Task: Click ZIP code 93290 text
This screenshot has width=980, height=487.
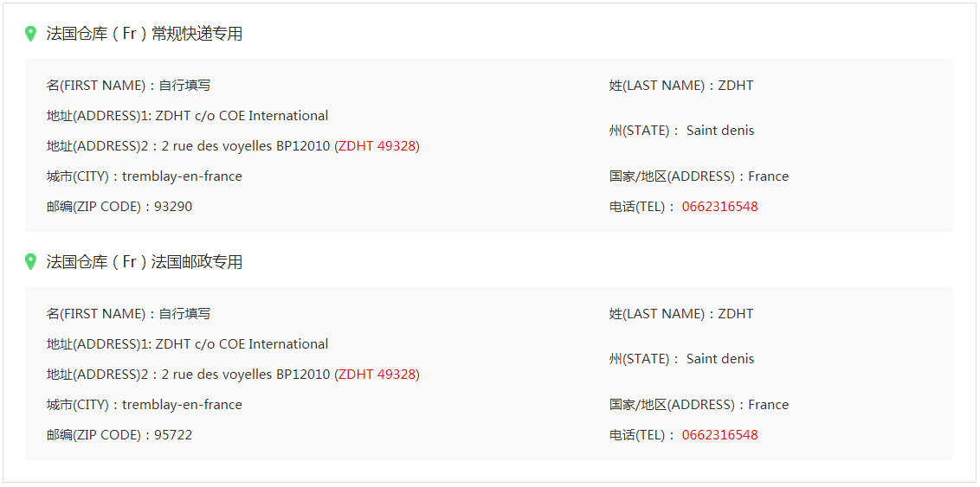Action: click(x=173, y=207)
